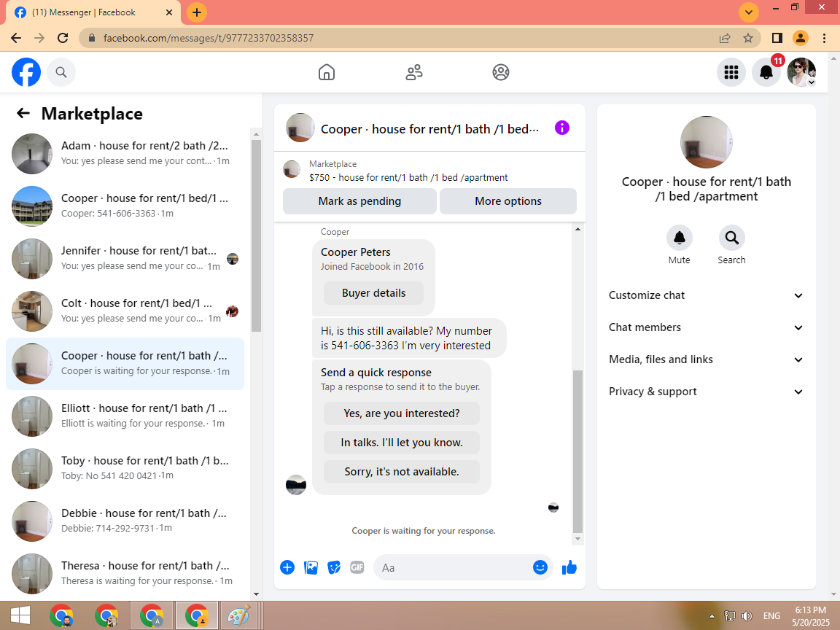This screenshot has height=630, width=840.
Task: Go to the Home feed icon
Action: click(x=326, y=72)
